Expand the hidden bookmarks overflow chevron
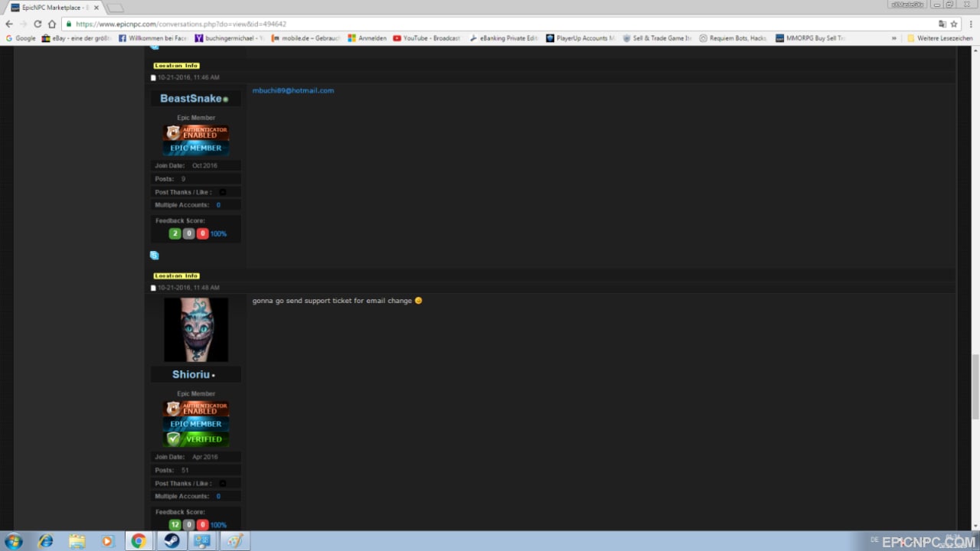This screenshot has width=980, height=551. pyautogui.click(x=893, y=37)
